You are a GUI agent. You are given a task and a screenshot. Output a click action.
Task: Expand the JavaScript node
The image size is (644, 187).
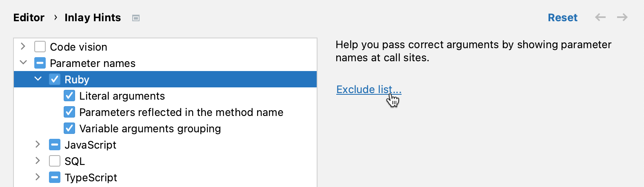(x=38, y=144)
